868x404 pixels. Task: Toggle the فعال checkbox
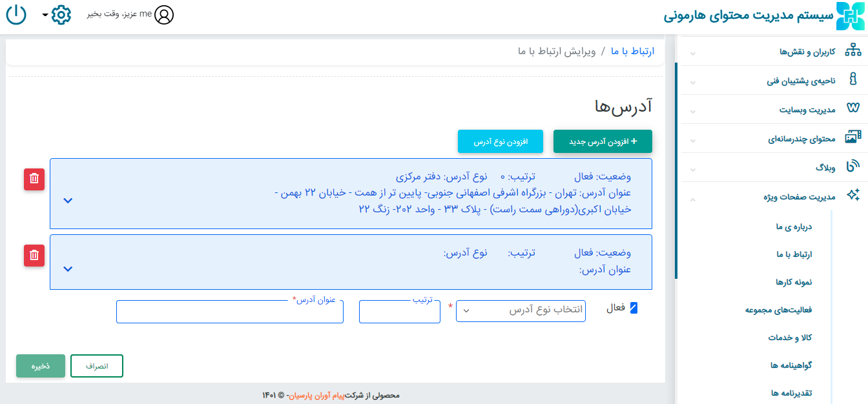point(634,308)
